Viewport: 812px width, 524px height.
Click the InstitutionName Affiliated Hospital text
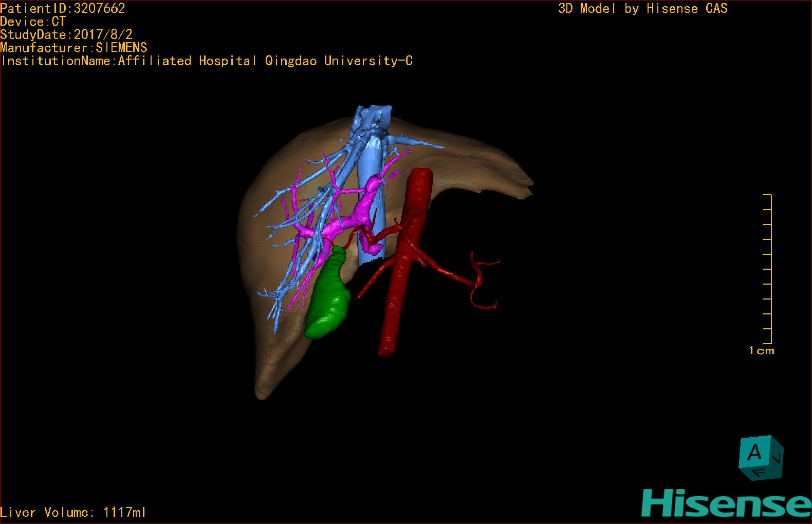207,61
